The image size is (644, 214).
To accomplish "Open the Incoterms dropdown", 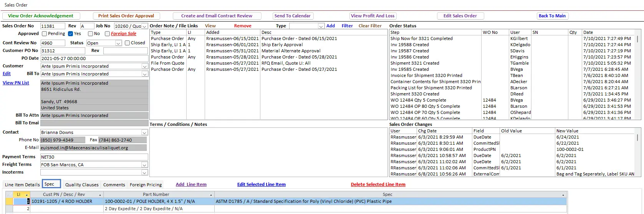I will 145,172.
